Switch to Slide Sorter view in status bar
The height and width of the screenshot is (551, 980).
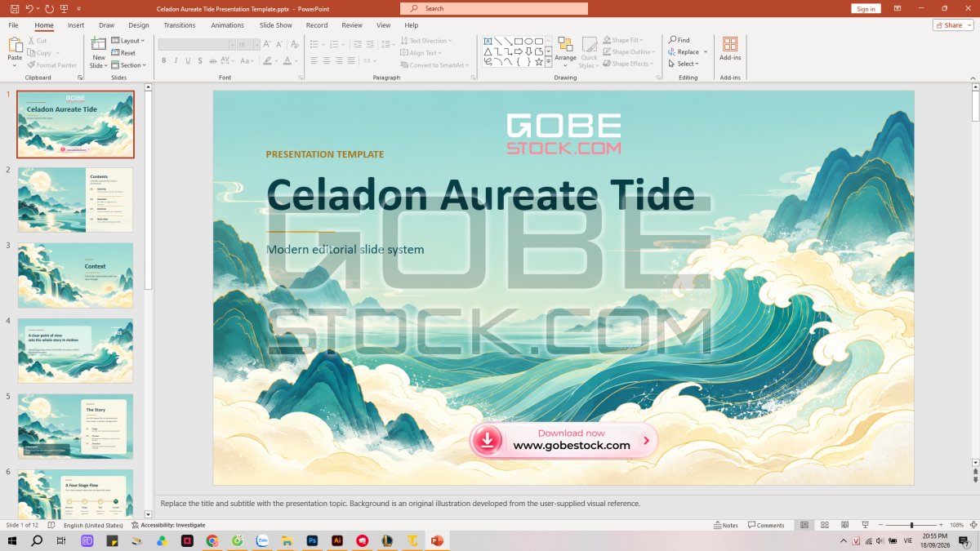pos(824,525)
